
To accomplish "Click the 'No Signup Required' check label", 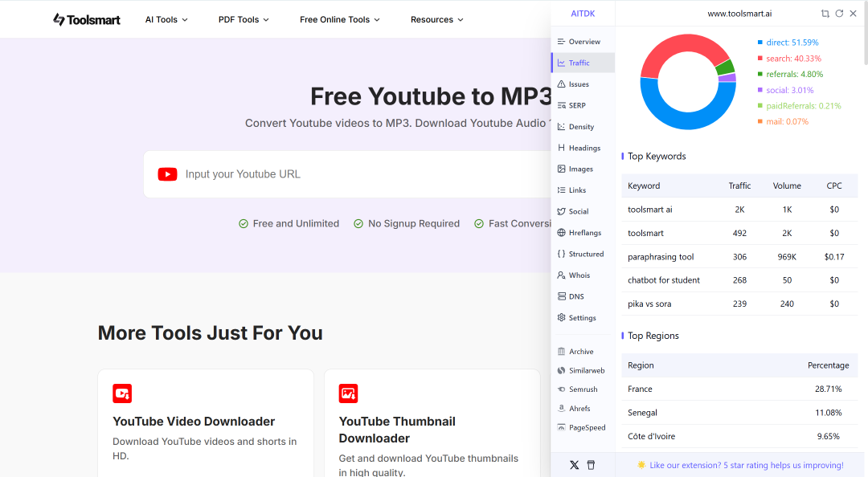I will tap(407, 223).
